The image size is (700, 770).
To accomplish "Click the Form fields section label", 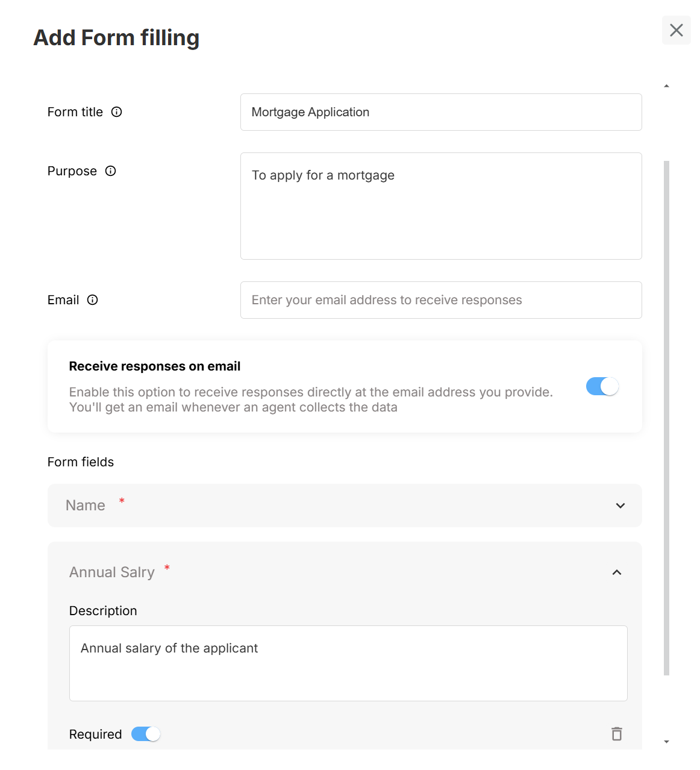I will click(81, 462).
